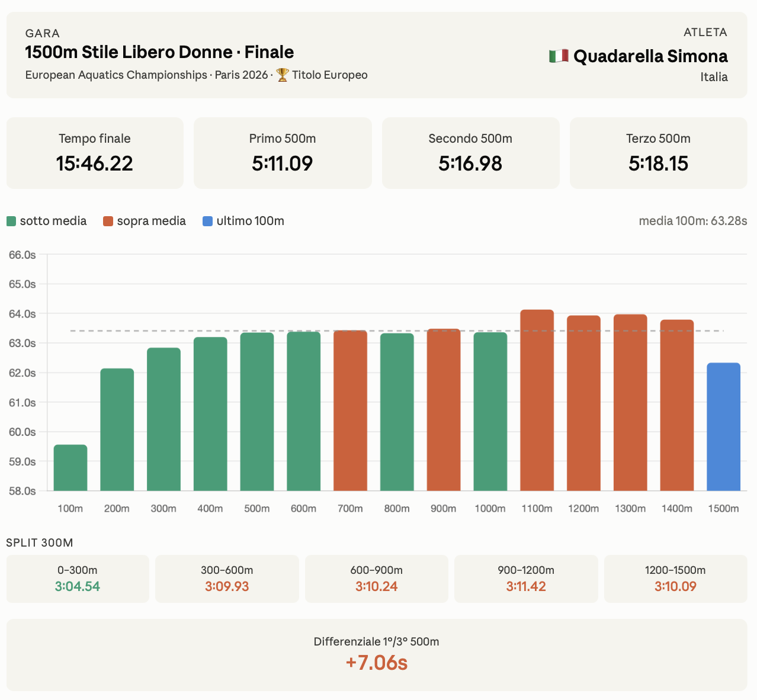Select the 500m bar in the chart
Image resolution: width=757 pixels, height=700 pixels.
(257, 412)
